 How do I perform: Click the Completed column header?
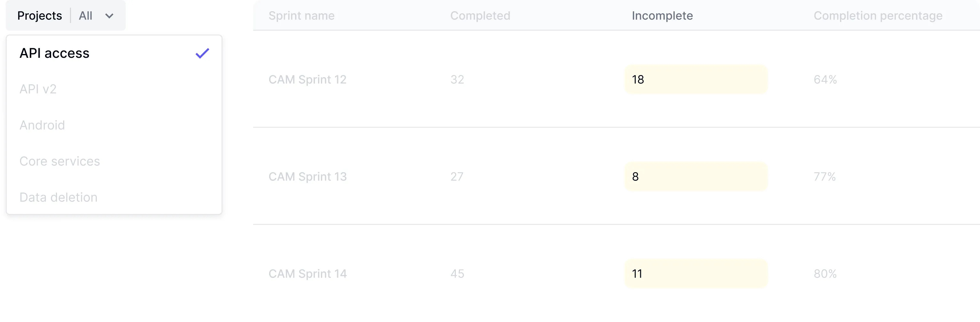(x=480, y=16)
